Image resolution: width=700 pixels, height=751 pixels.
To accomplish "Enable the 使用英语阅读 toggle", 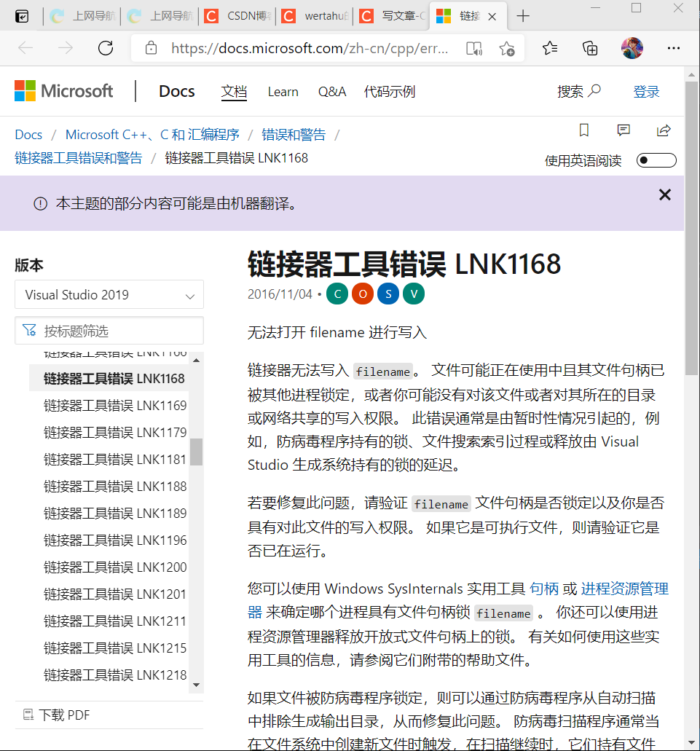I will [656, 160].
